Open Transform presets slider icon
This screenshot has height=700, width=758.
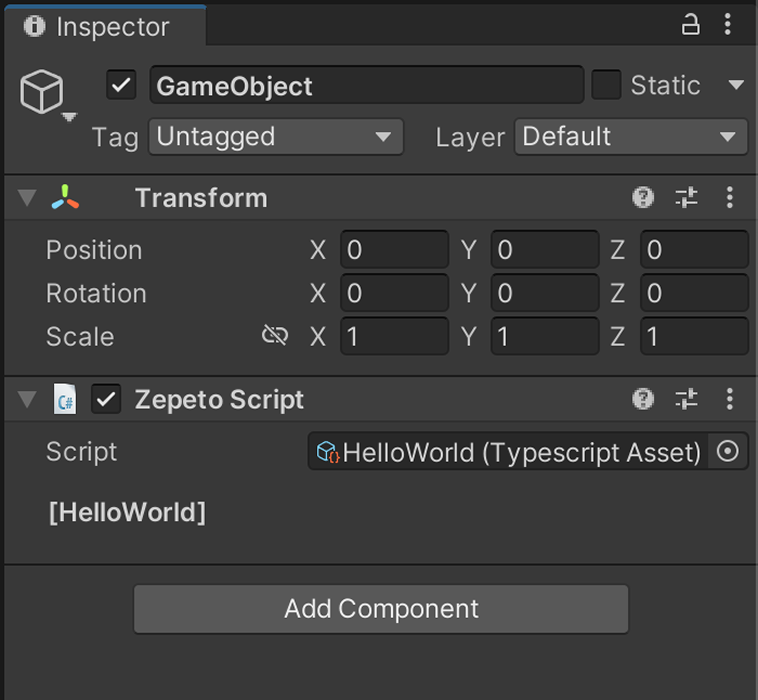[x=686, y=197]
